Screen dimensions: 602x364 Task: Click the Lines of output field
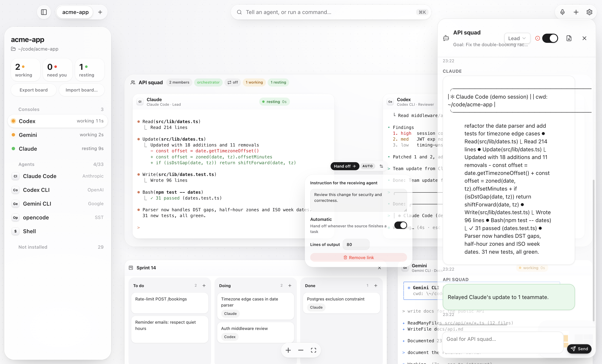coord(356,244)
